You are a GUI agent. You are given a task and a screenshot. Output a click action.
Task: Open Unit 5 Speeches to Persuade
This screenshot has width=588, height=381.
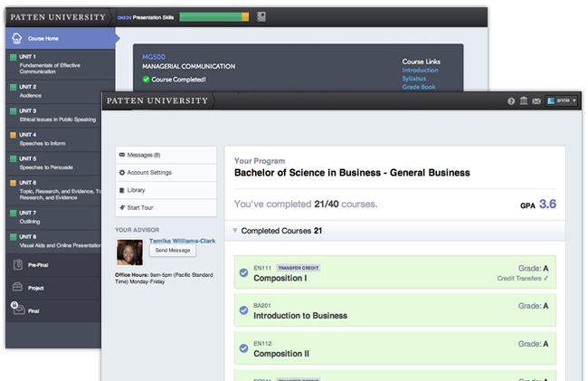tap(53, 164)
